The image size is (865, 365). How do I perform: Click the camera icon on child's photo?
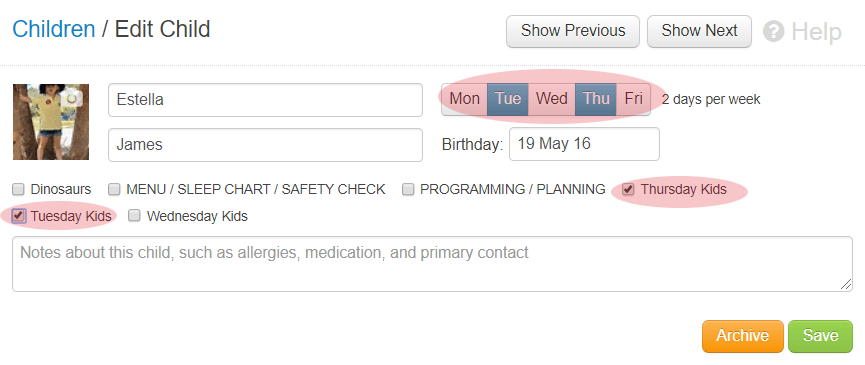73,99
